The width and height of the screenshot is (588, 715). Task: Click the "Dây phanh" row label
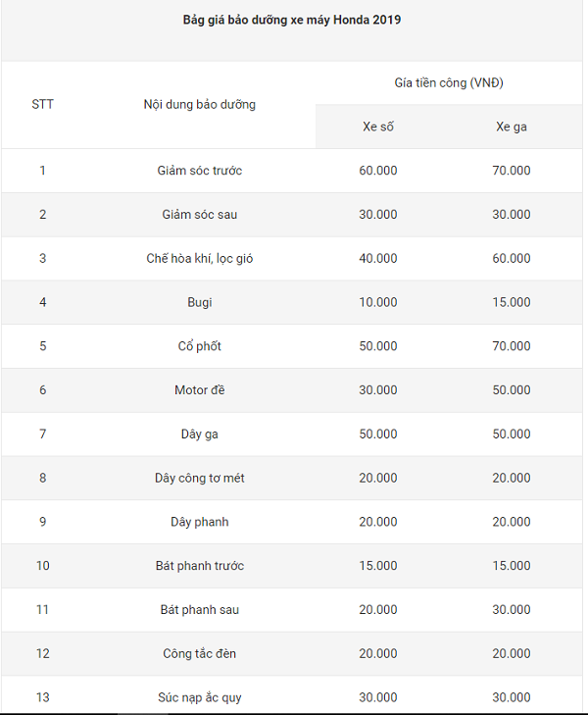(200, 522)
